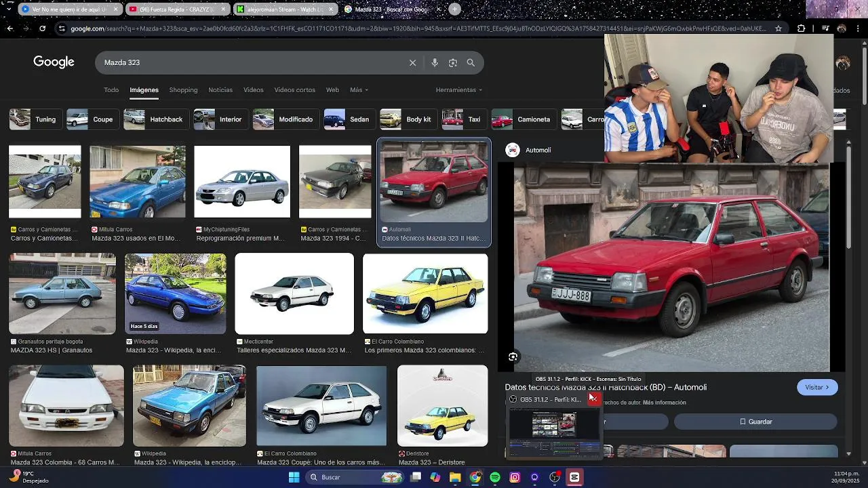This screenshot has width=868, height=488.
Task: Open the Granautos MAZDA 323 HS thumbnail
Action: (62, 293)
